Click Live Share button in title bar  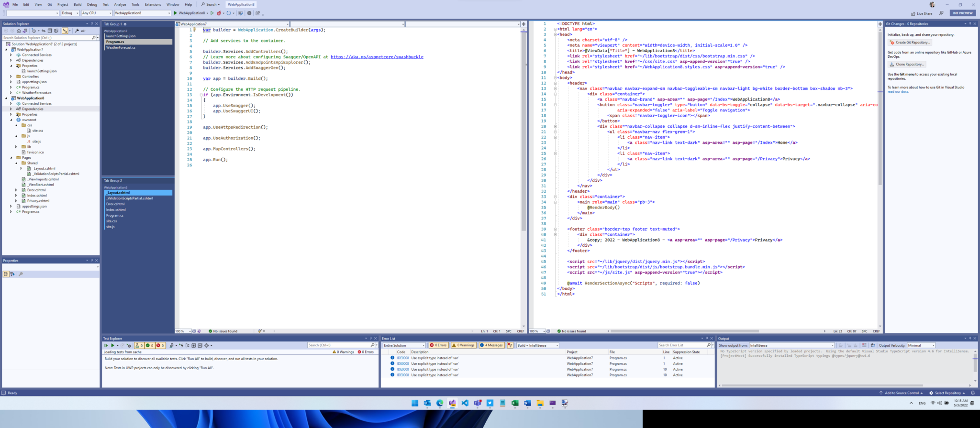coord(922,13)
